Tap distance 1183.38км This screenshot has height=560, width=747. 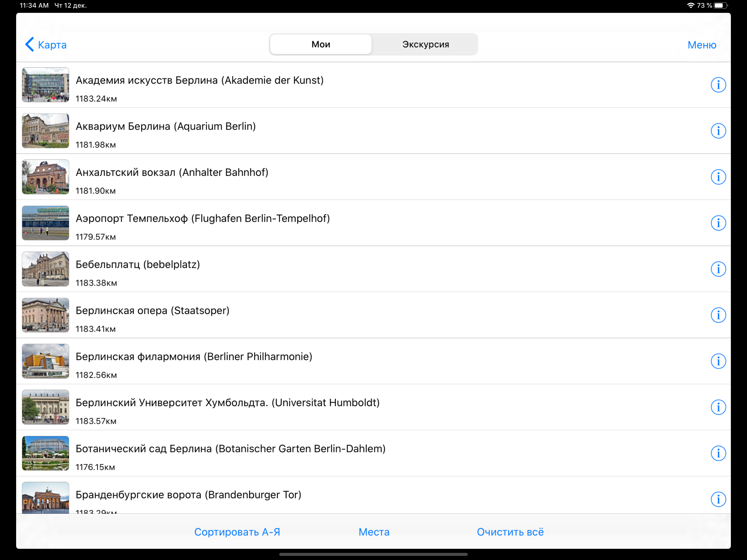click(96, 283)
